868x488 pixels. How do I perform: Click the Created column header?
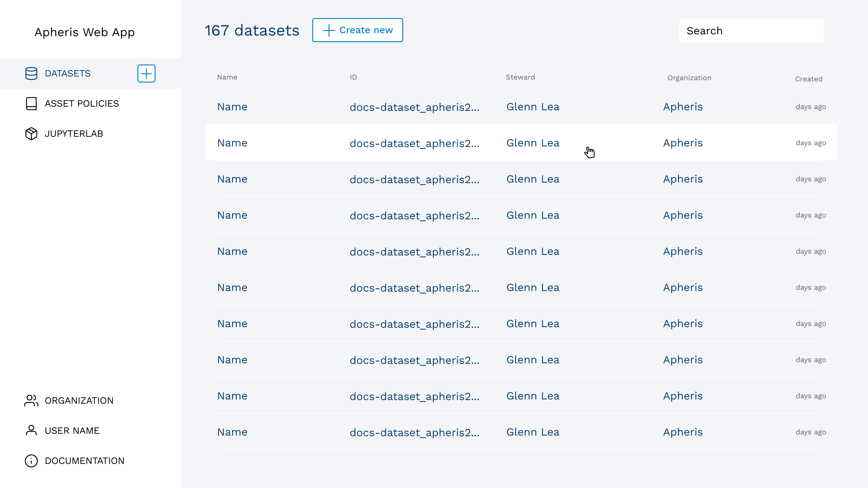pyautogui.click(x=809, y=79)
